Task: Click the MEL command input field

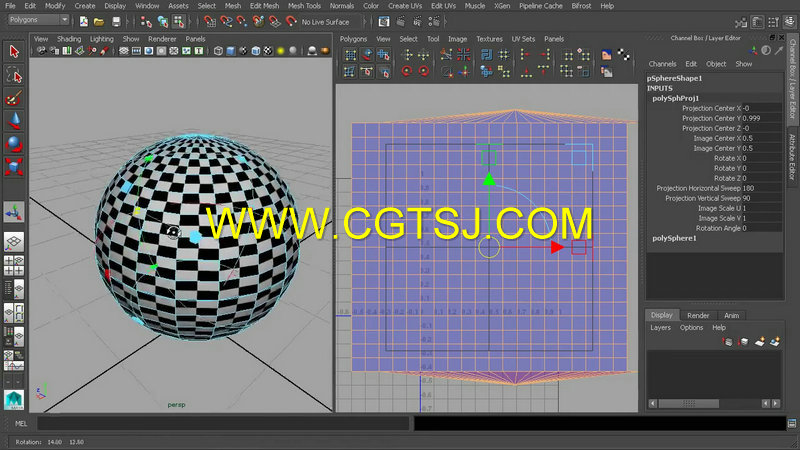Action: click(x=223, y=423)
